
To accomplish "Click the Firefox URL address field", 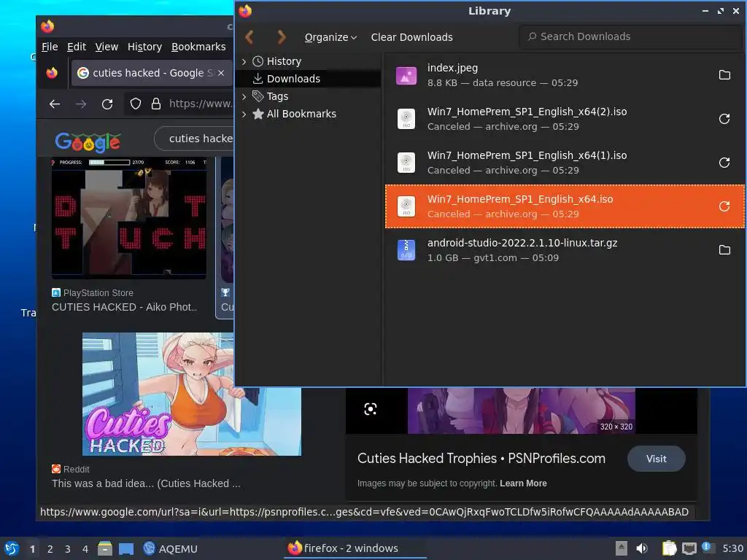I will tap(201, 104).
